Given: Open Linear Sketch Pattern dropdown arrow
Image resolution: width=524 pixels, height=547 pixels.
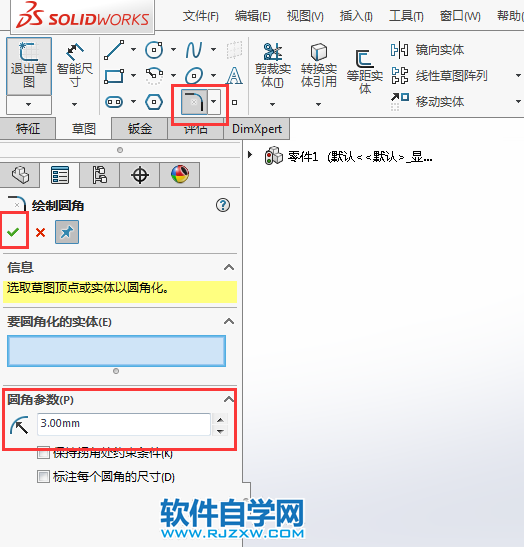Looking at the screenshot, I should [518, 76].
